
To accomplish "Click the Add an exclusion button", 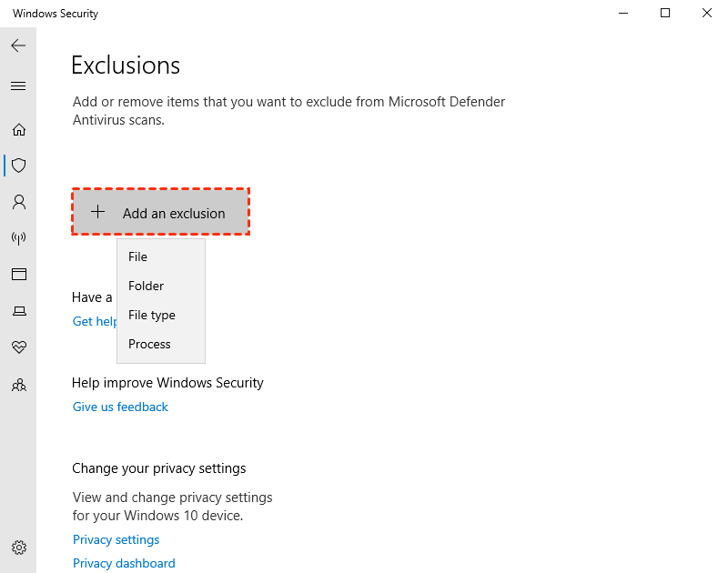I will point(160,213).
